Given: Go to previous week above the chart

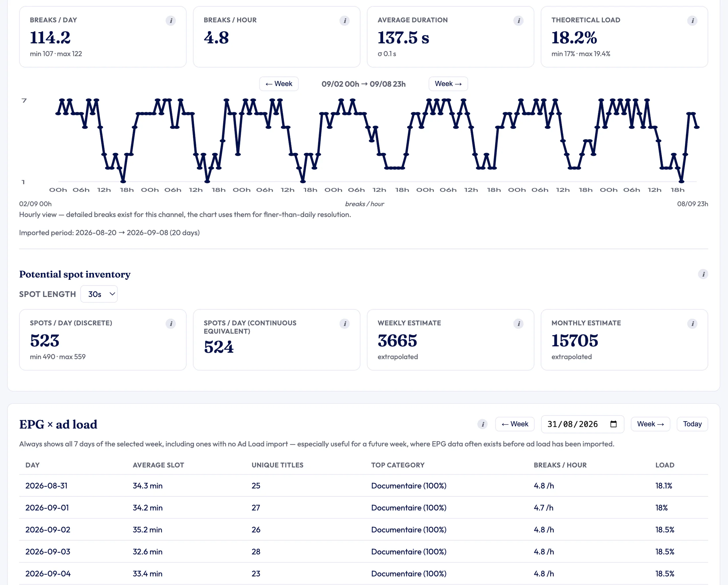Looking at the screenshot, I should tap(279, 84).
